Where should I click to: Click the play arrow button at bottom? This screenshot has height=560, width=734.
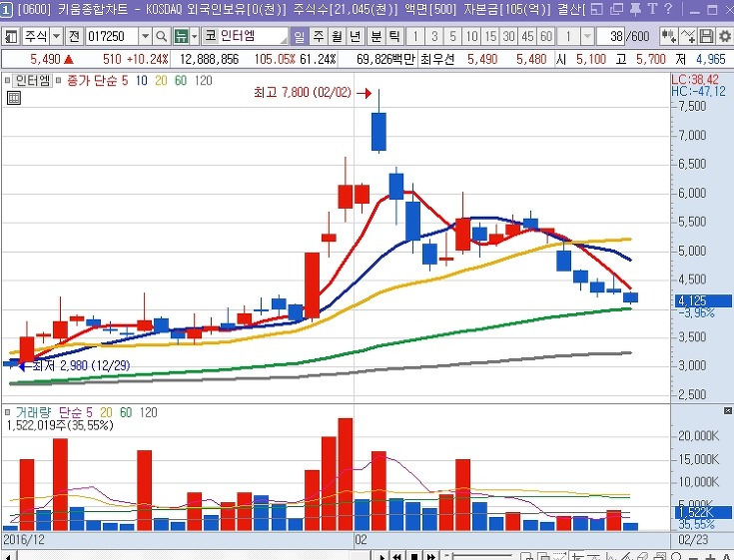(381, 556)
